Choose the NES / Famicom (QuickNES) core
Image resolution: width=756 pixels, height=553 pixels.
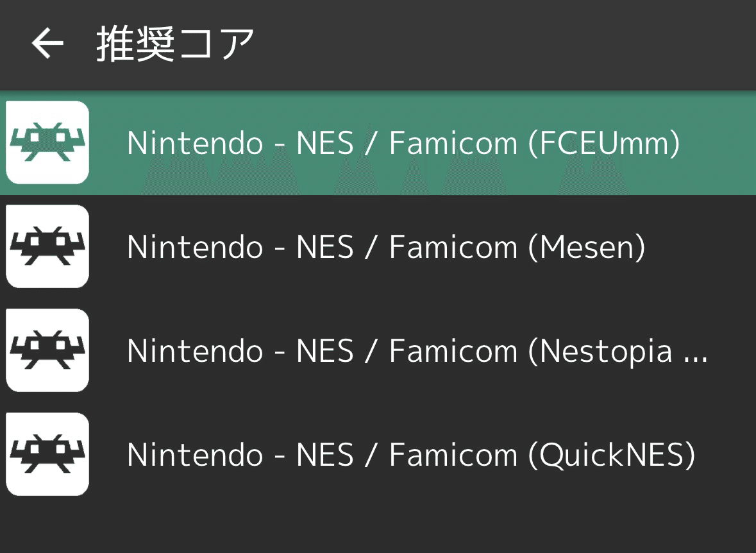[378, 455]
